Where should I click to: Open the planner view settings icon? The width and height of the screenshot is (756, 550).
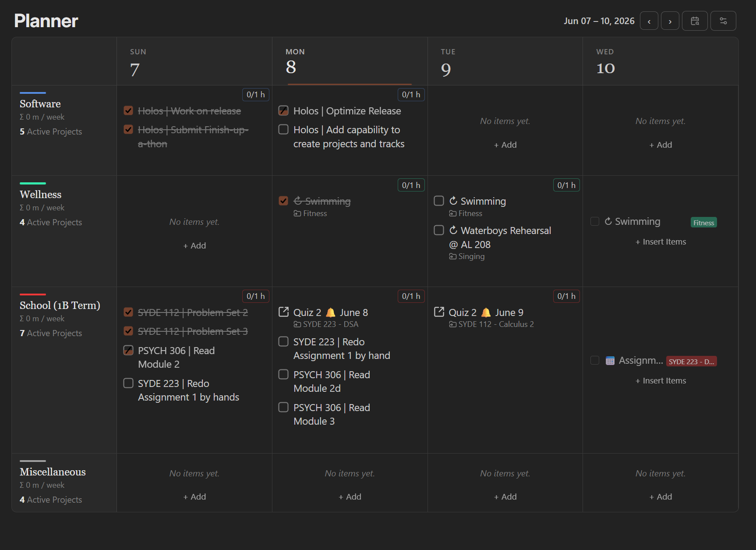(723, 21)
